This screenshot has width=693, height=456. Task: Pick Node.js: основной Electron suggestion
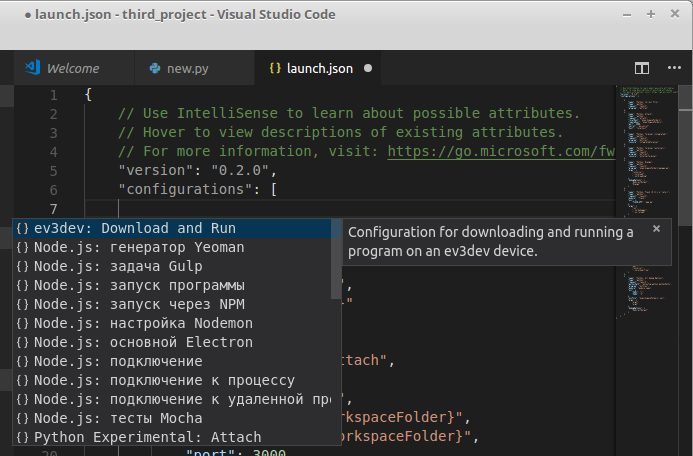tap(143, 343)
